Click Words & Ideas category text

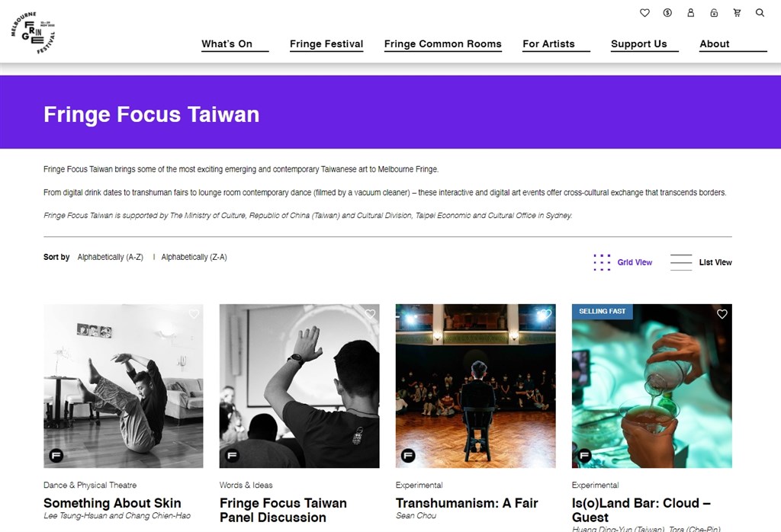coord(246,486)
